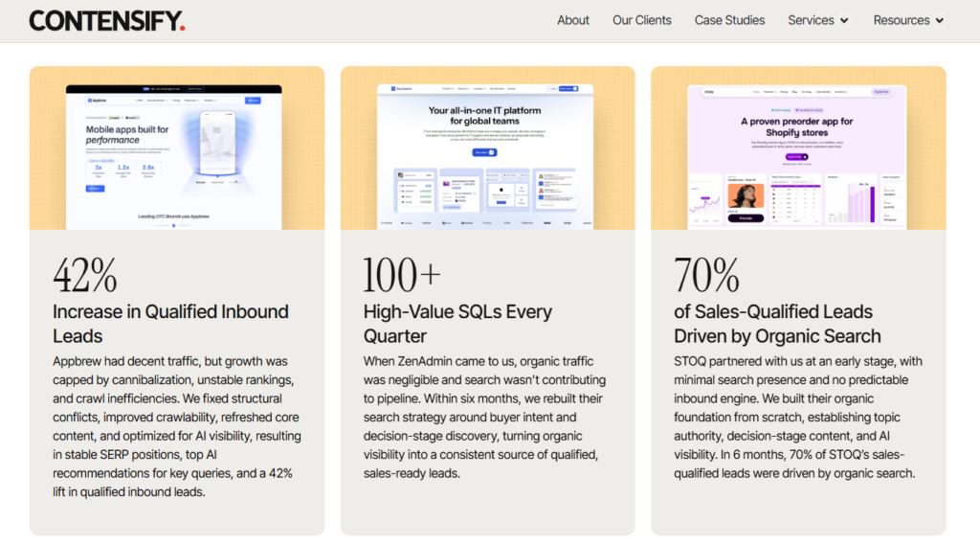Viewport: 980px width, 545px height.
Task: Go to Our Clients page
Action: point(642,20)
